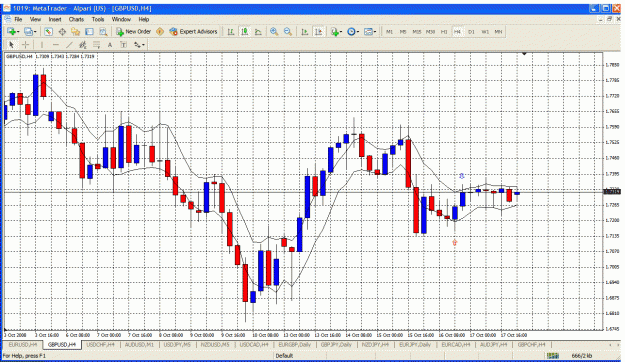
Task: Select the H1 timeframe
Action: coord(444,32)
